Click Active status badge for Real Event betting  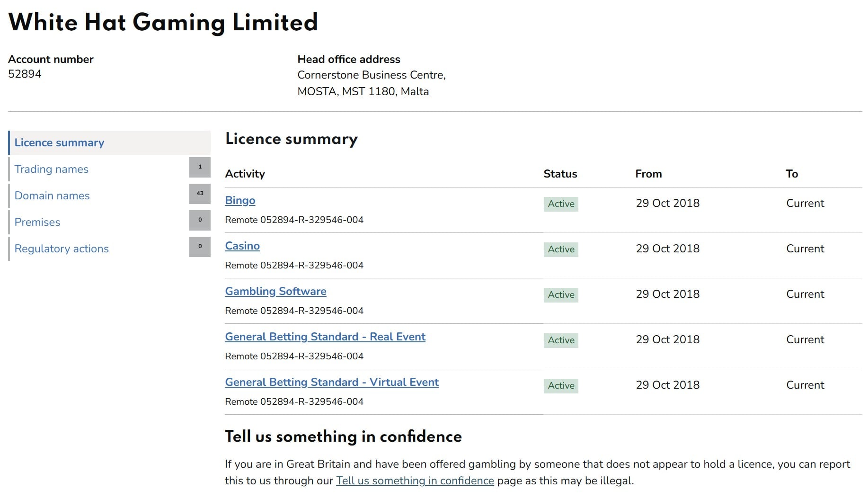[x=561, y=340]
